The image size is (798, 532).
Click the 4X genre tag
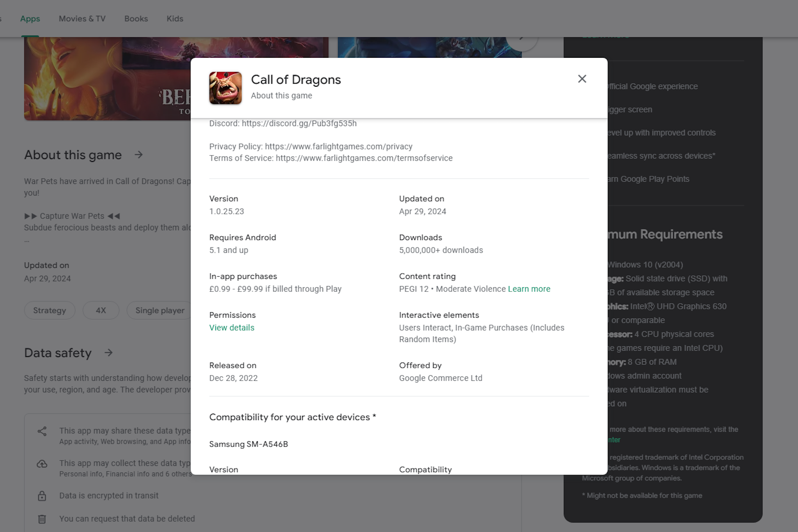[x=101, y=310]
